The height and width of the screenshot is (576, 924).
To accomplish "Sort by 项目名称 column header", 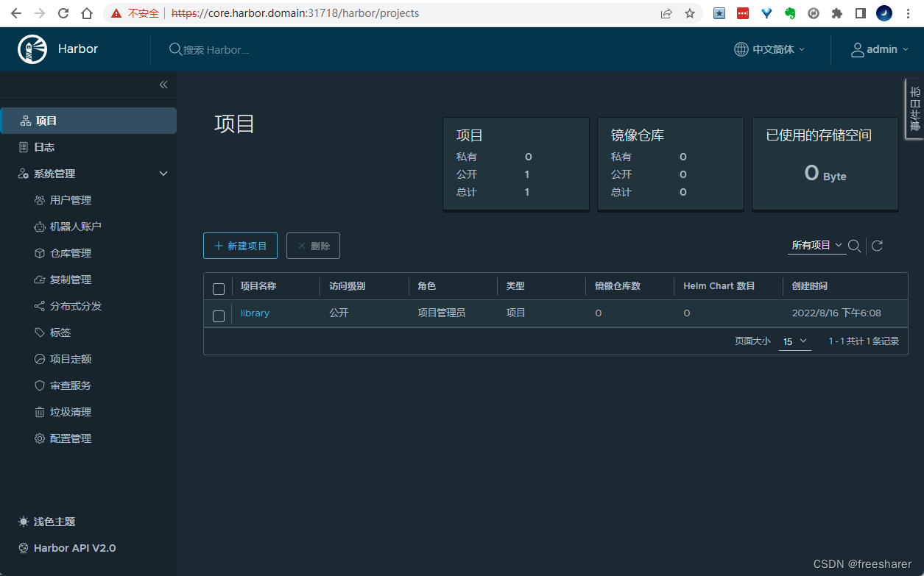I will click(258, 286).
